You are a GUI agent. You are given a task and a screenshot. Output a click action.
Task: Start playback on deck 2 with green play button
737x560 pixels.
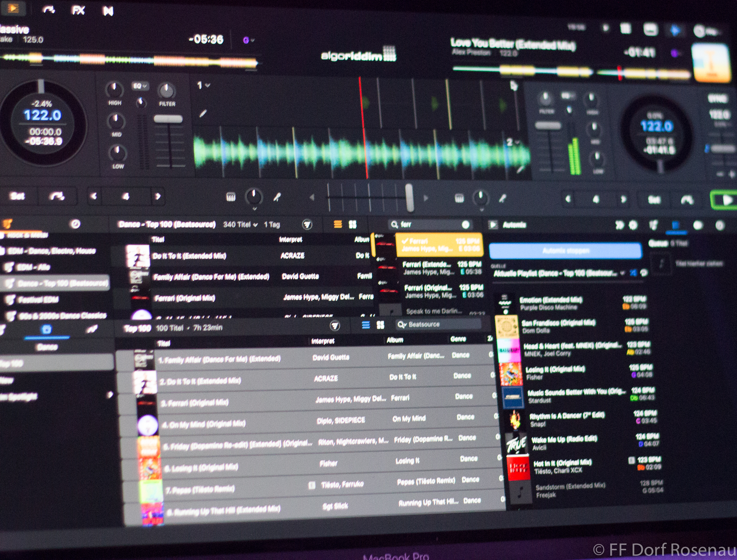(725, 200)
